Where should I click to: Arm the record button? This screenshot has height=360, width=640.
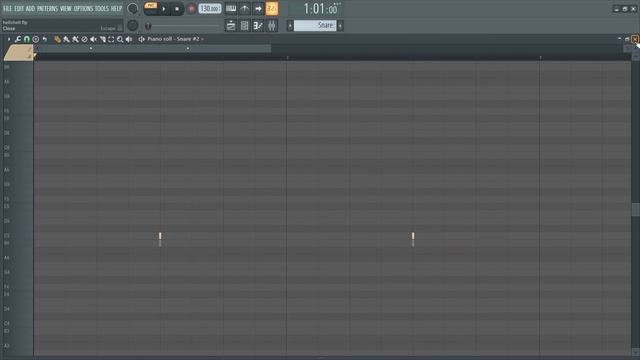(x=191, y=9)
